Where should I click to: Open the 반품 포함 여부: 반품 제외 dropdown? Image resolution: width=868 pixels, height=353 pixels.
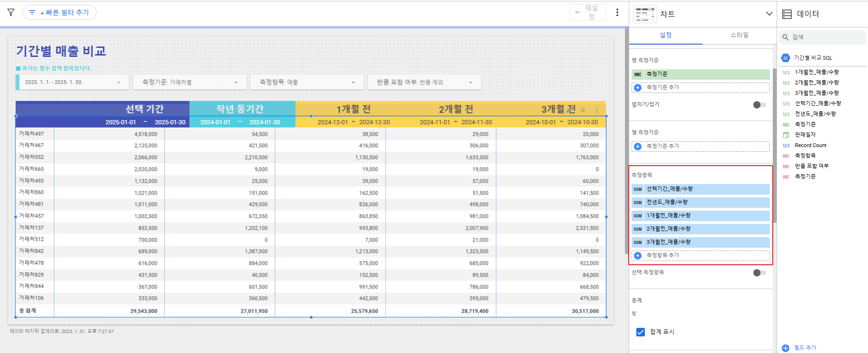424,82
